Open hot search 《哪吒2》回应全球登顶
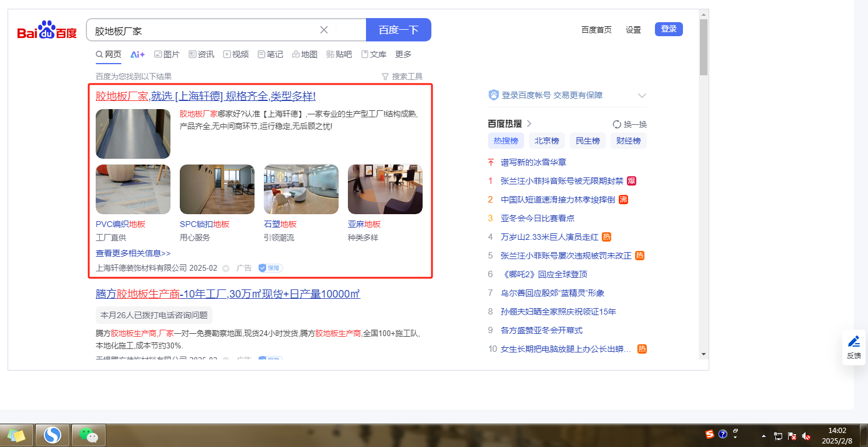This screenshot has width=868, height=447. point(544,274)
